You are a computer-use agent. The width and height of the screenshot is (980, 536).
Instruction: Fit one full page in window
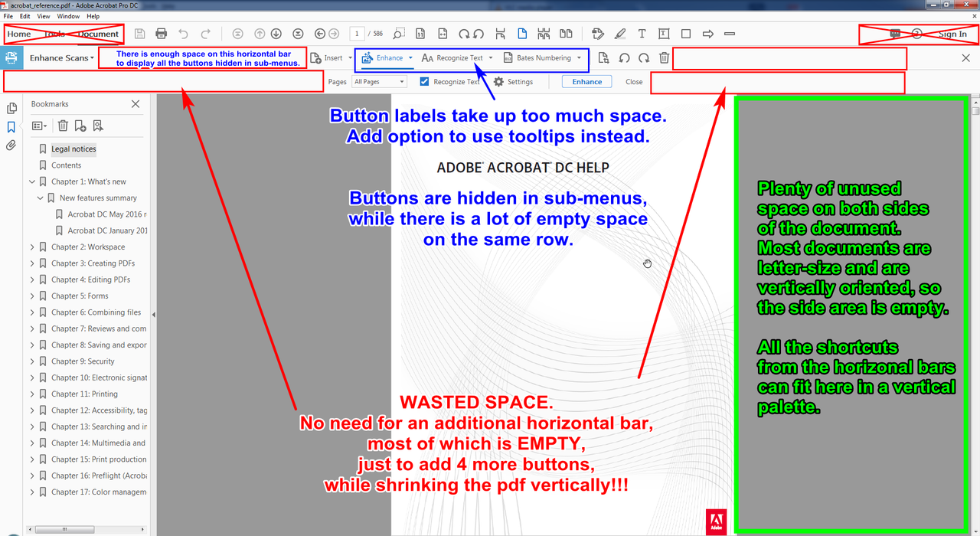420,34
